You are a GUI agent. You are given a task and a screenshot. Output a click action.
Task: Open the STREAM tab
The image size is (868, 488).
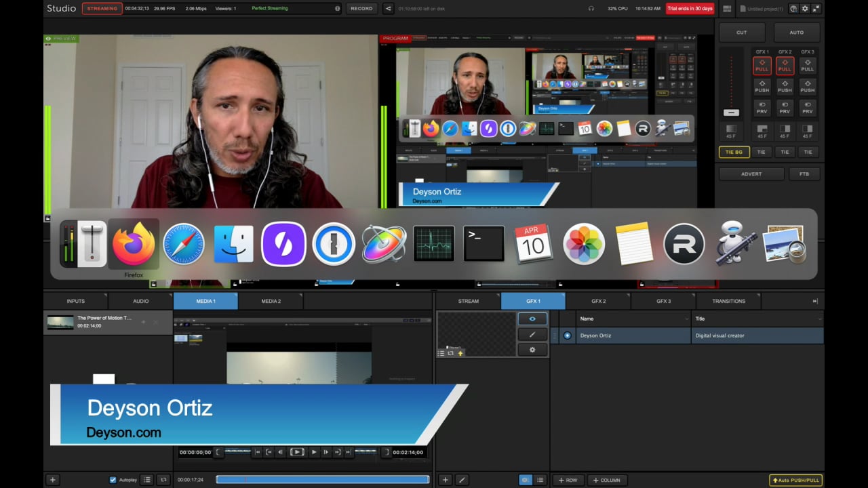point(469,301)
